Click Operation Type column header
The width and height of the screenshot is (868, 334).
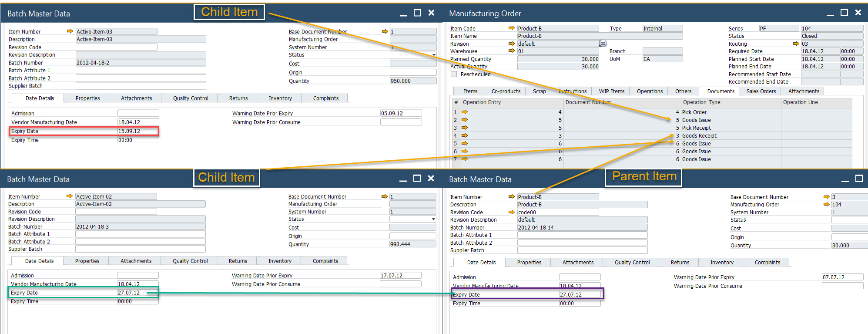pyautogui.click(x=701, y=102)
